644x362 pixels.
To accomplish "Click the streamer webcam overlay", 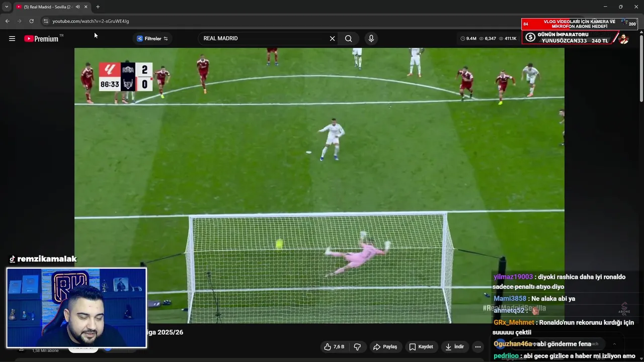I will [76, 308].
